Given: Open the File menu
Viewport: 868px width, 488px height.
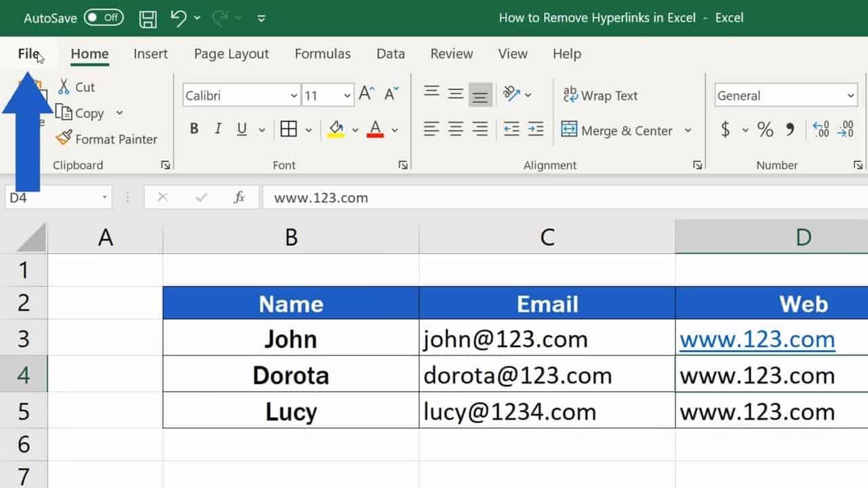Looking at the screenshot, I should pos(27,53).
